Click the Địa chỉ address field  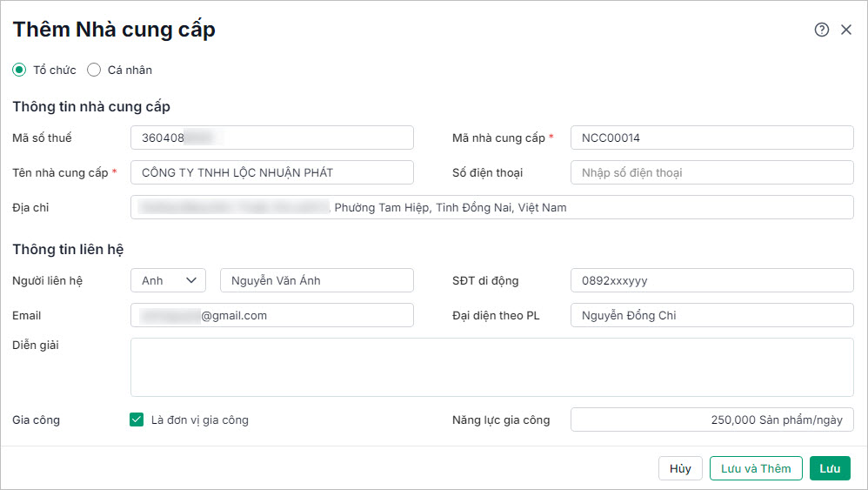pos(491,207)
